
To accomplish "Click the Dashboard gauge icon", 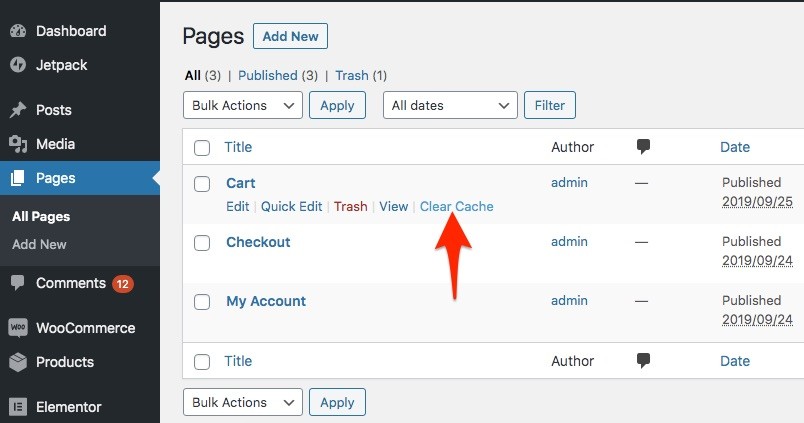I will coord(17,31).
